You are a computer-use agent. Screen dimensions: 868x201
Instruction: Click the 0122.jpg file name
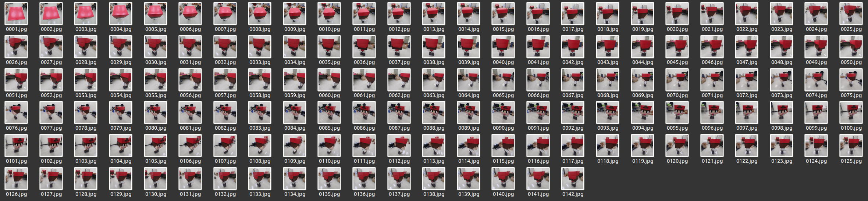click(747, 161)
